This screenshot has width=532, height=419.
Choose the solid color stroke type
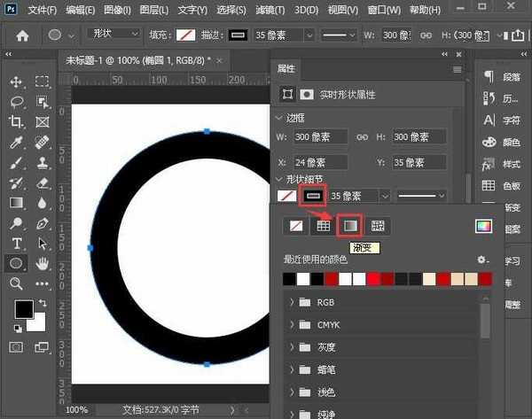[x=324, y=226]
